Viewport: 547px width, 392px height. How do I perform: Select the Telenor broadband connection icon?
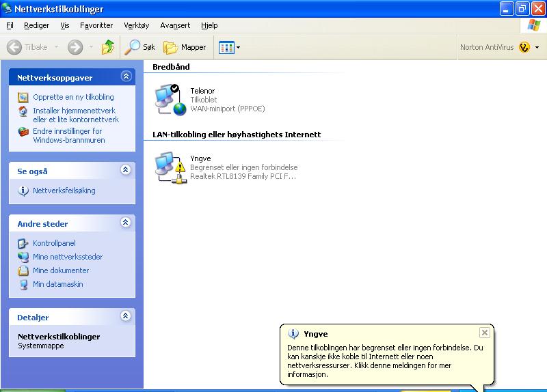tap(171, 100)
